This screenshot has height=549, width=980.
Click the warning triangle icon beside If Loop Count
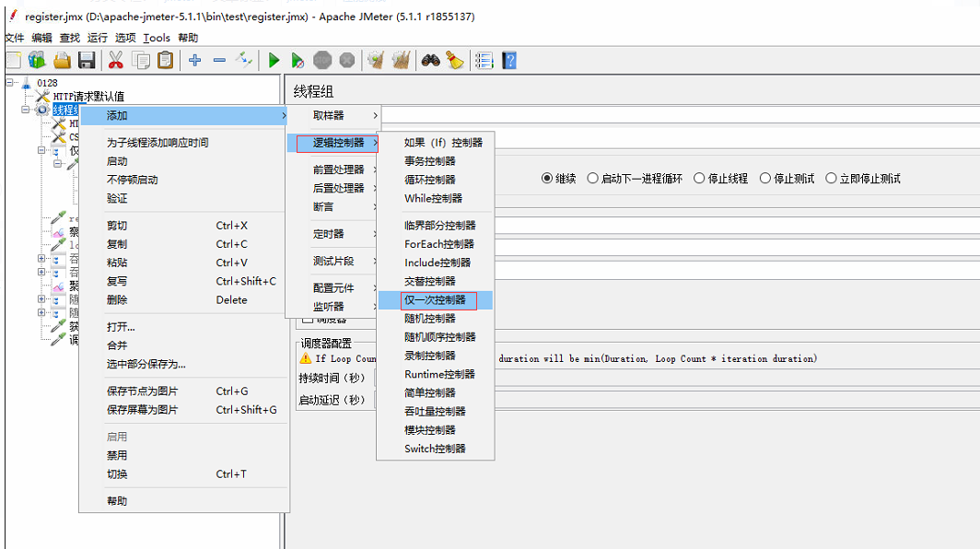click(x=306, y=358)
